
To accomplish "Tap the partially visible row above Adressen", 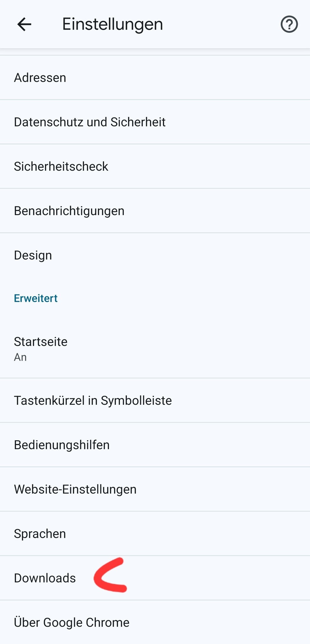I will (155, 52).
